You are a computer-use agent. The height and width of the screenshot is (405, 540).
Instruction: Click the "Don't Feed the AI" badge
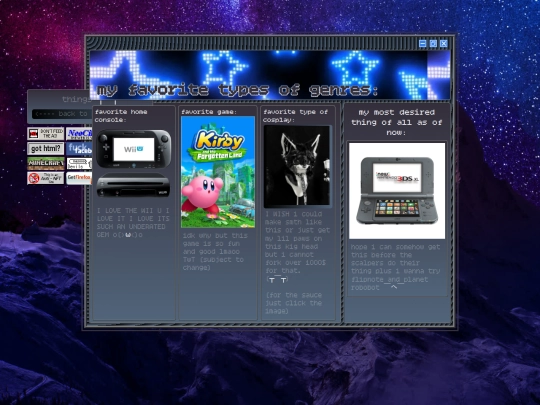pos(46,134)
